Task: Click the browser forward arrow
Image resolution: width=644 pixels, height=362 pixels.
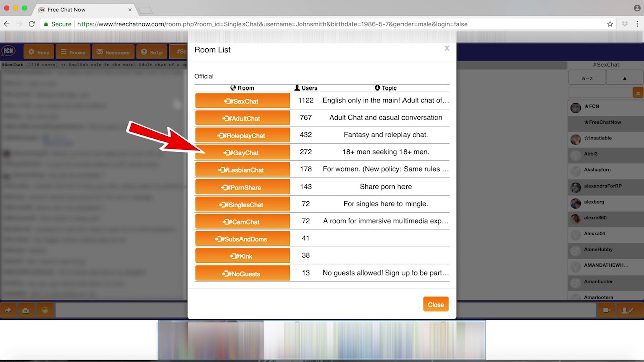Action: 19,24
